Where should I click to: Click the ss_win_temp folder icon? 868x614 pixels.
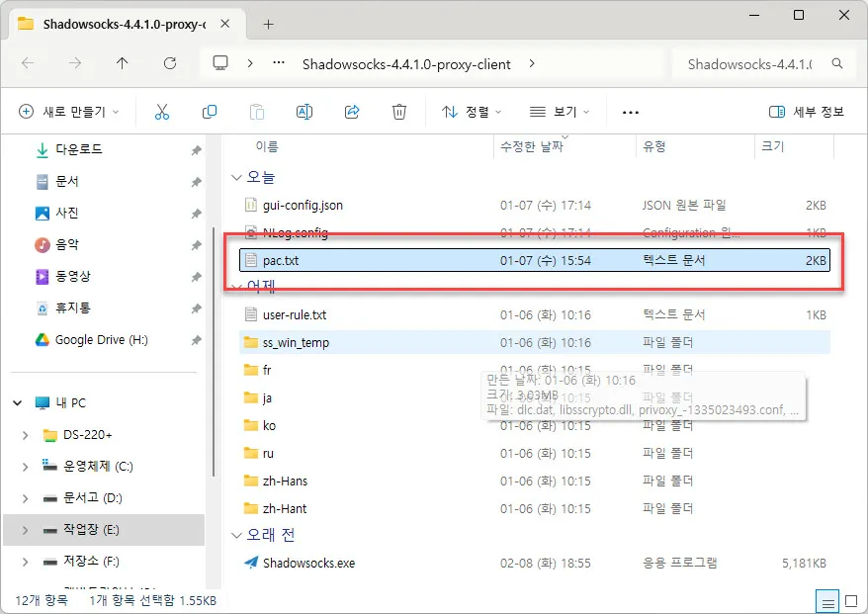251,342
